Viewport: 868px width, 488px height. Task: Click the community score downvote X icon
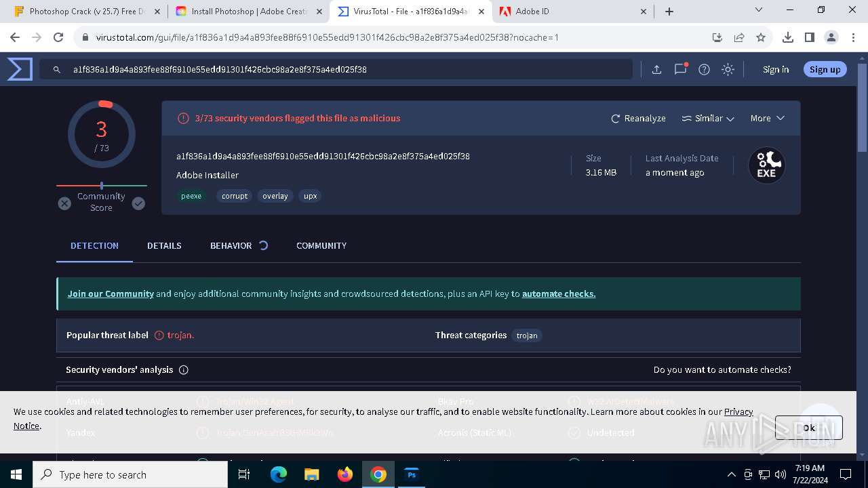click(64, 203)
